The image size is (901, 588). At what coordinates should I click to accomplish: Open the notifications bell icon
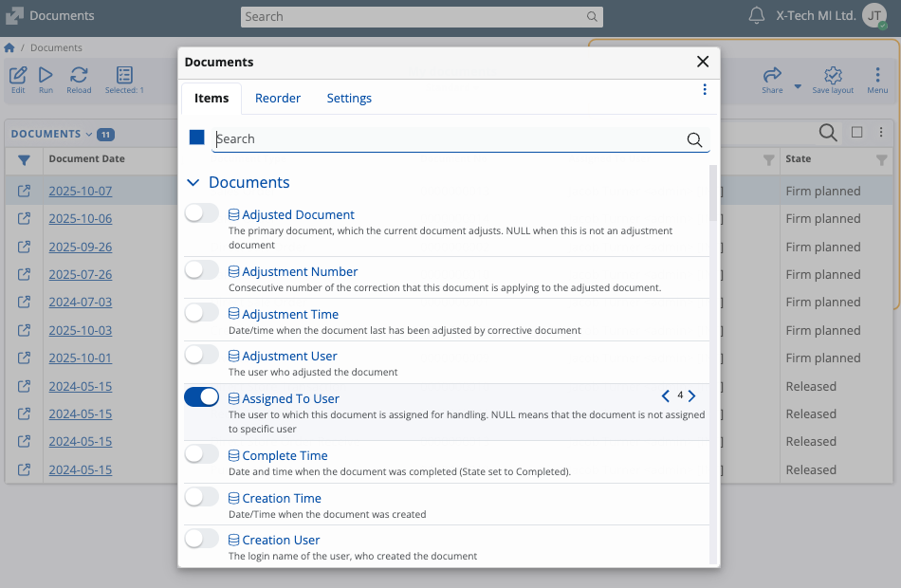(756, 16)
